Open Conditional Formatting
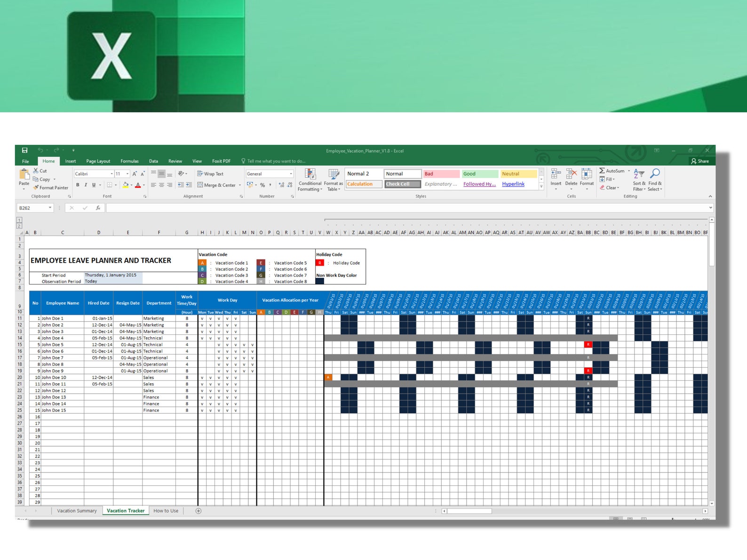 [x=310, y=180]
